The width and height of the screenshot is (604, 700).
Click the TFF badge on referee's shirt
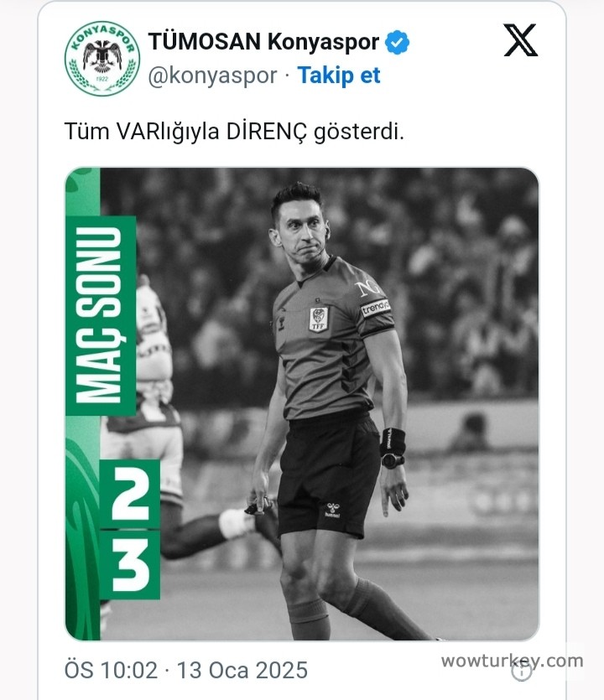pos(319,319)
